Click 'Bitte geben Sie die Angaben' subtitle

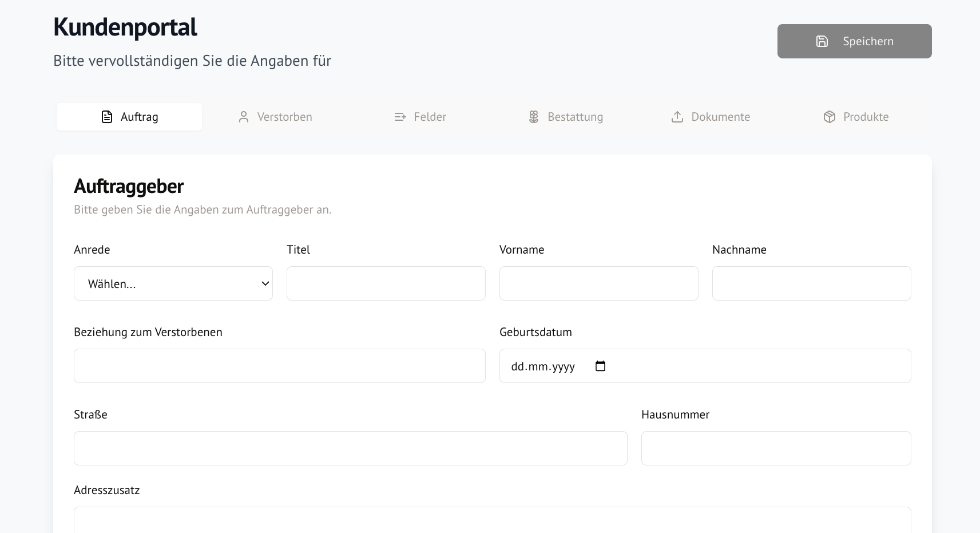[x=203, y=210]
